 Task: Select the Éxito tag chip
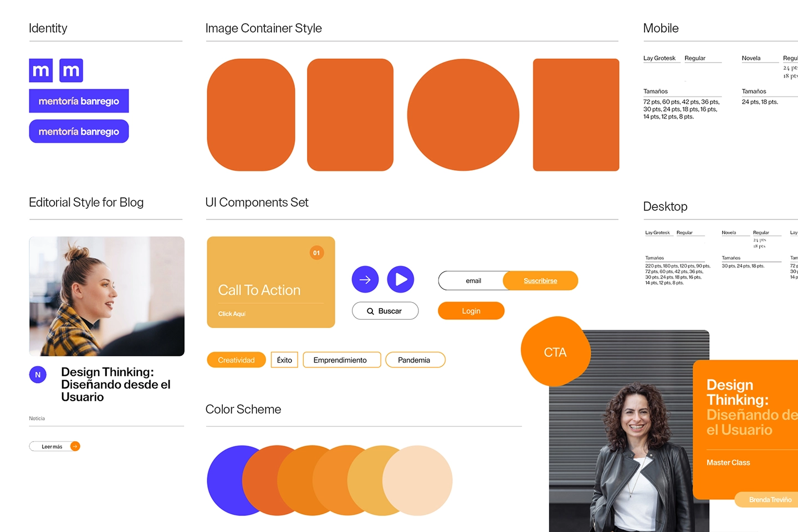click(x=285, y=360)
